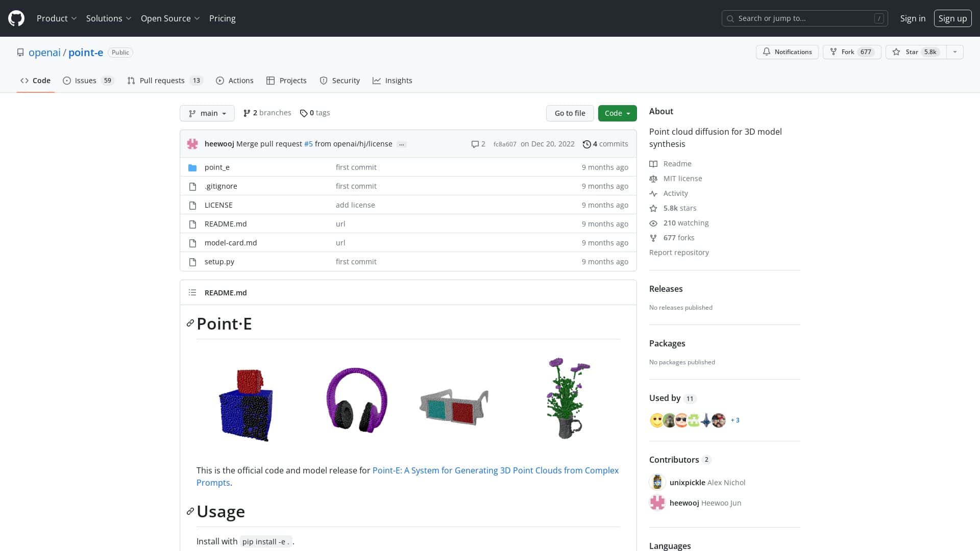Open the red cube on blue cube image
Viewport: 980px width, 551px height.
coord(247,405)
